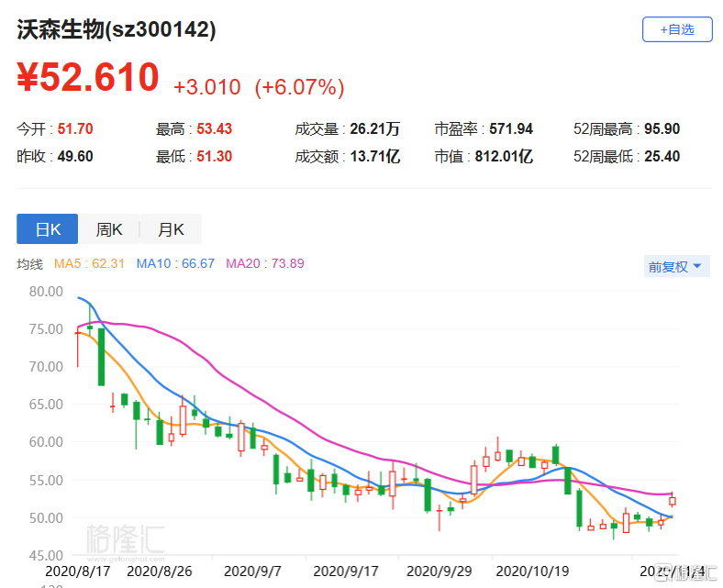This screenshot has width=723, height=588.
Task: Click y-axis label 55.00
Action: (46, 481)
